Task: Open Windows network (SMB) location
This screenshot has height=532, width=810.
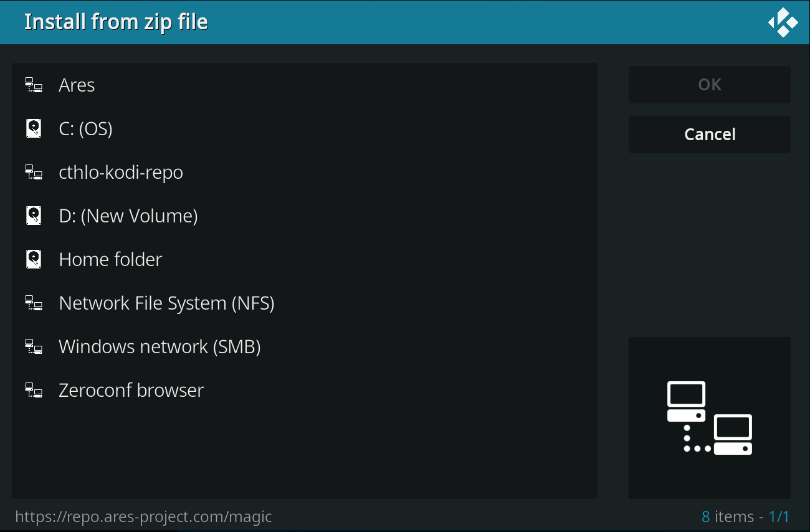Action: [305, 346]
